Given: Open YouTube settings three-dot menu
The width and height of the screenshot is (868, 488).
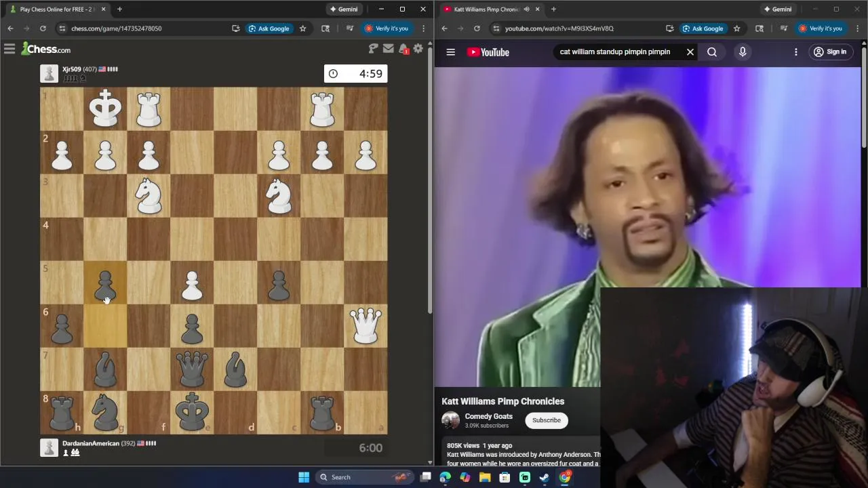Looking at the screenshot, I should click(x=796, y=52).
